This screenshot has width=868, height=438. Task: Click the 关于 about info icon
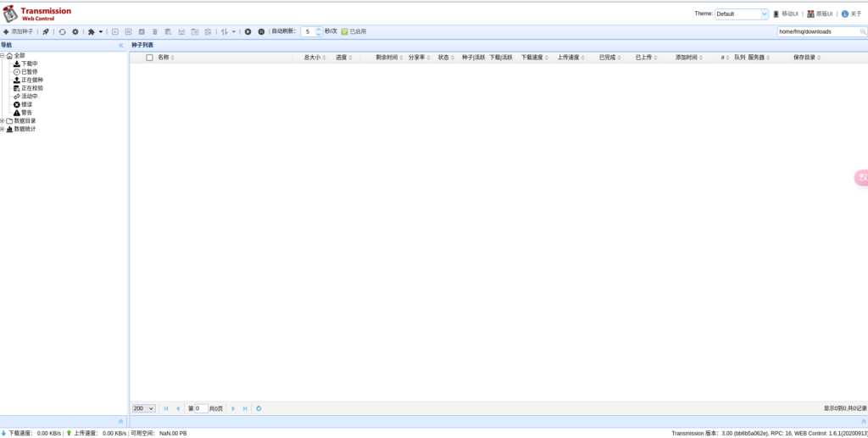pos(845,14)
